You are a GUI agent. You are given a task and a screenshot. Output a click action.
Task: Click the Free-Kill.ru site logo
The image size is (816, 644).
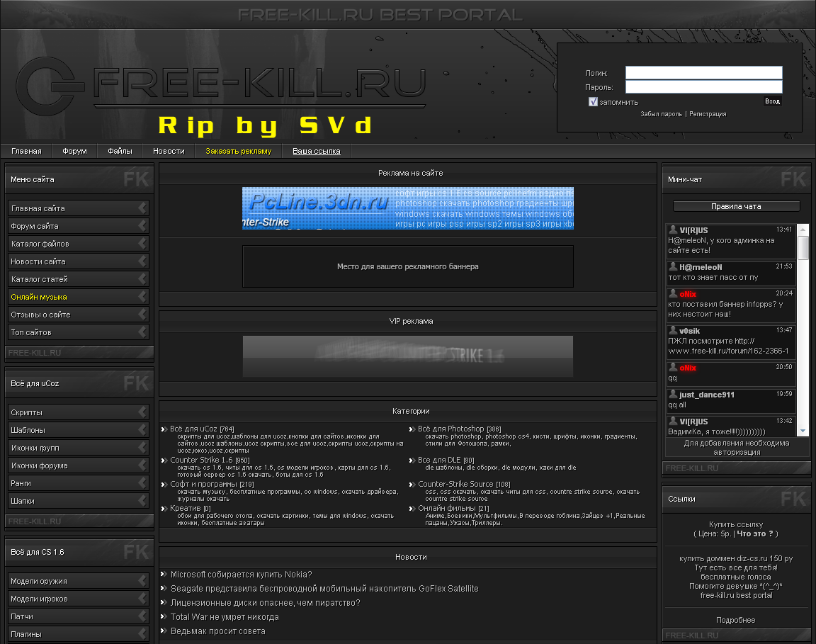(221, 84)
